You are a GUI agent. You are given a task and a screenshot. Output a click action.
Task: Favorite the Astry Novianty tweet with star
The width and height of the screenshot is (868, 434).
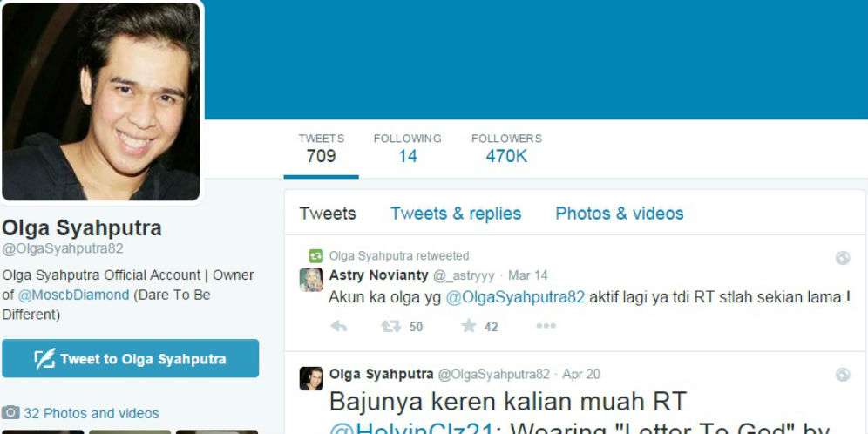(x=469, y=326)
